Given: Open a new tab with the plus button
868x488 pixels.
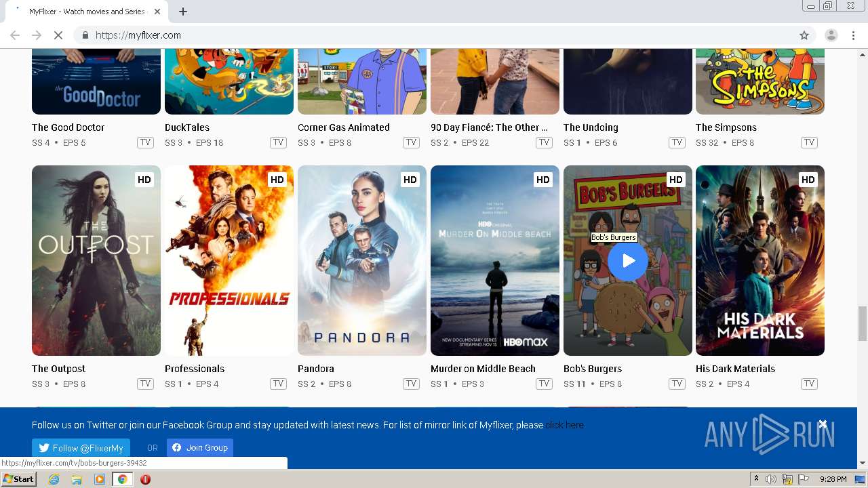Looking at the screenshot, I should pyautogui.click(x=183, y=12).
